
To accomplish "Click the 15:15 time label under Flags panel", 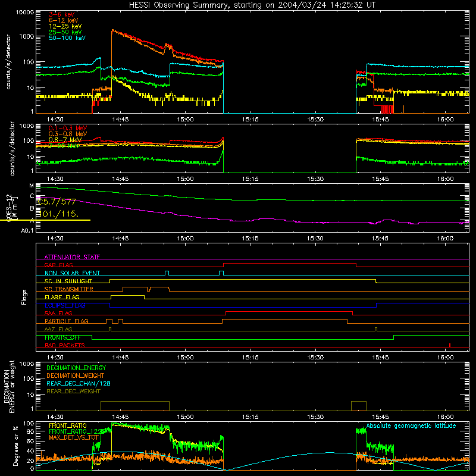I will pyautogui.click(x=250, y=358).
